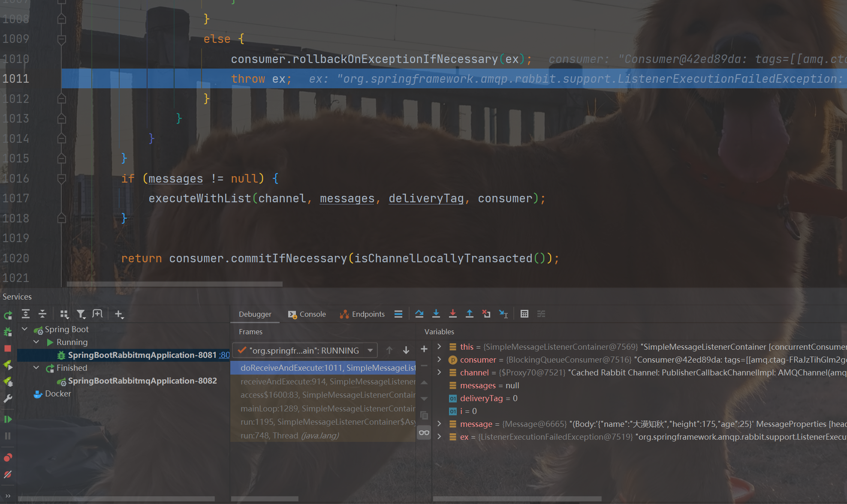
Task: Toggle Show Watches glasses icon
Action: [x=424, y=432]
